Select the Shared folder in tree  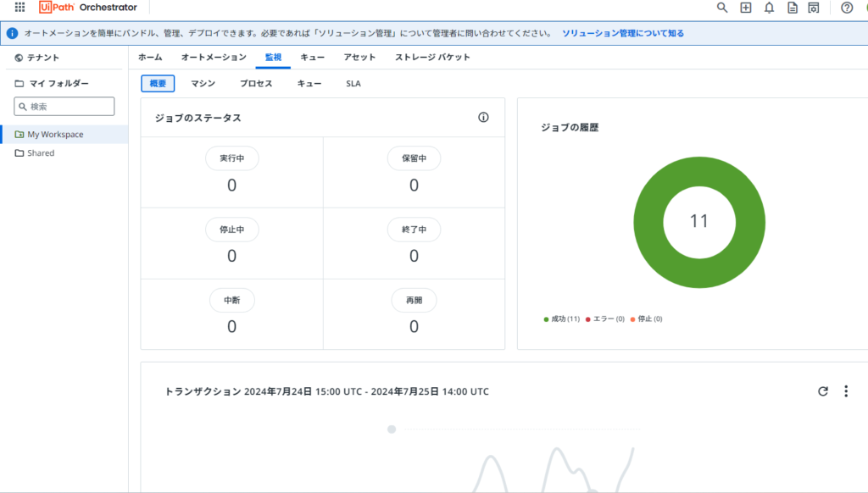[x=40, y=153]
